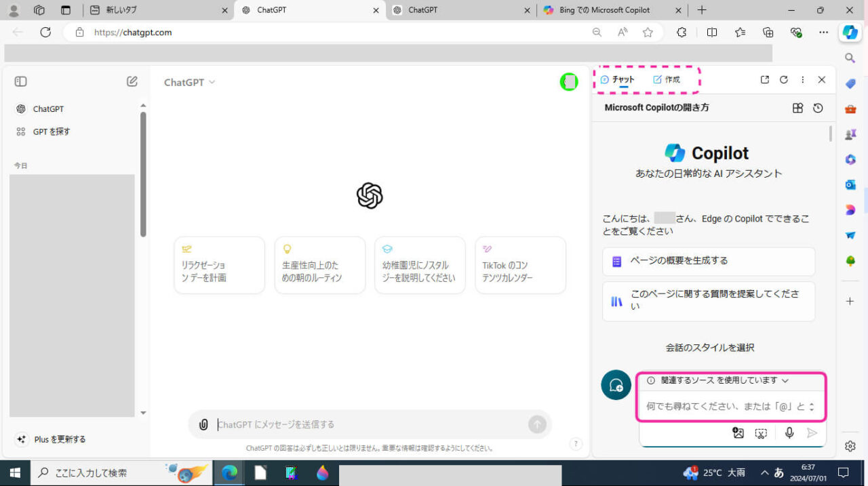Open Edge Extensions puzzle icon
Viewport: 868px width, 486px height.
[x=682, y=33]
